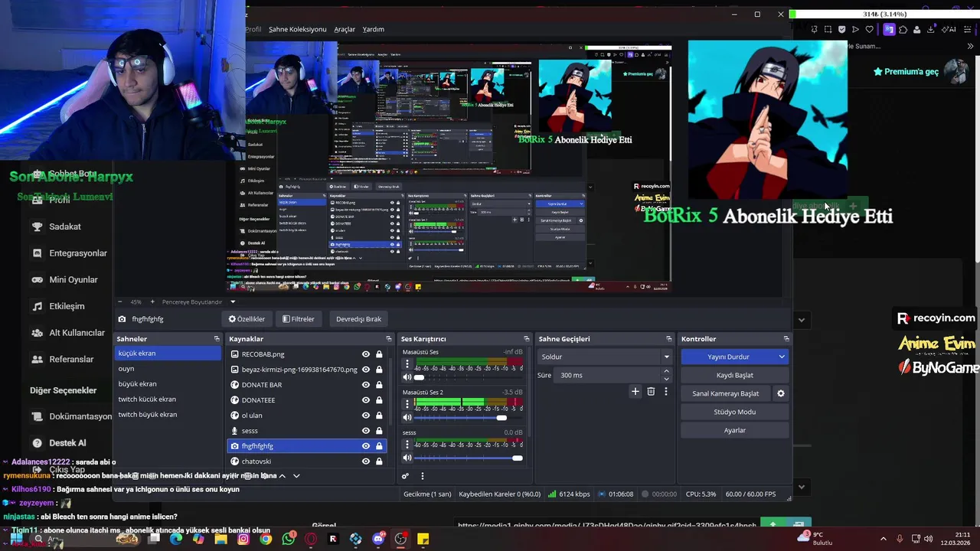Select the twitch kücük ekran scene

coord(168,399)
